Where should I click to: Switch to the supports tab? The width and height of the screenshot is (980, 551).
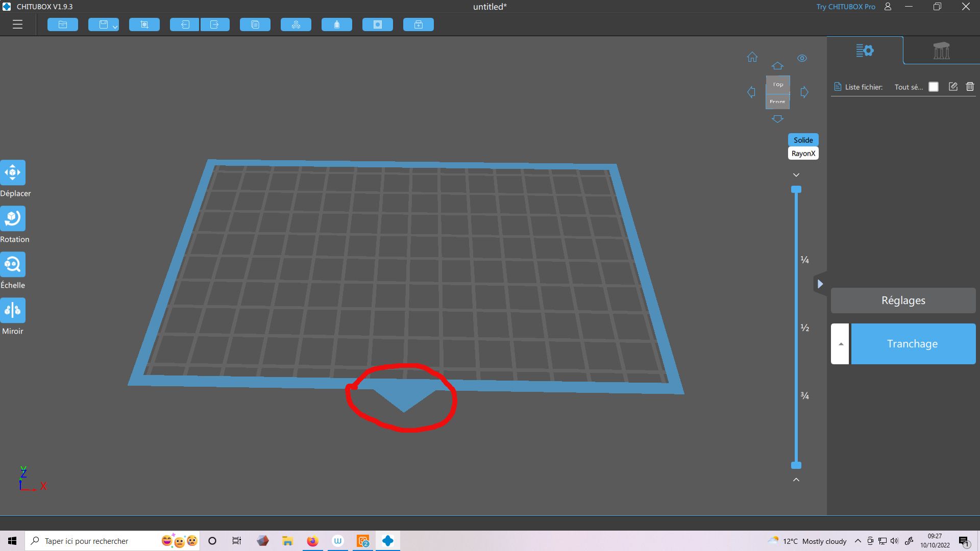point(941,51)
